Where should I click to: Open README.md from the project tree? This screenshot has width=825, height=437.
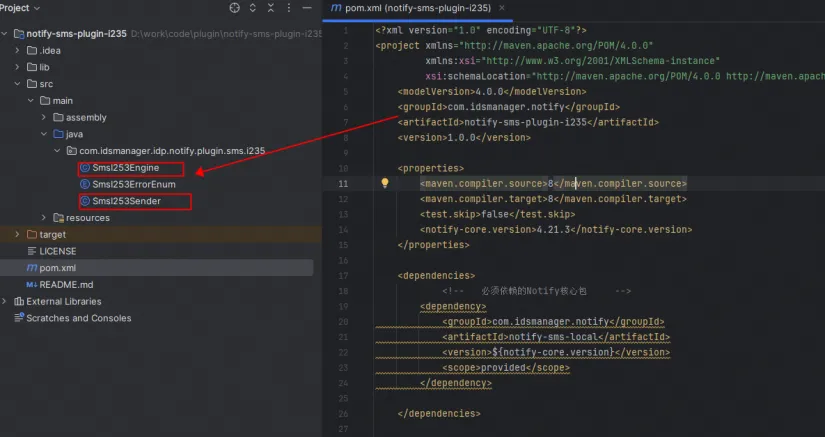65,285
